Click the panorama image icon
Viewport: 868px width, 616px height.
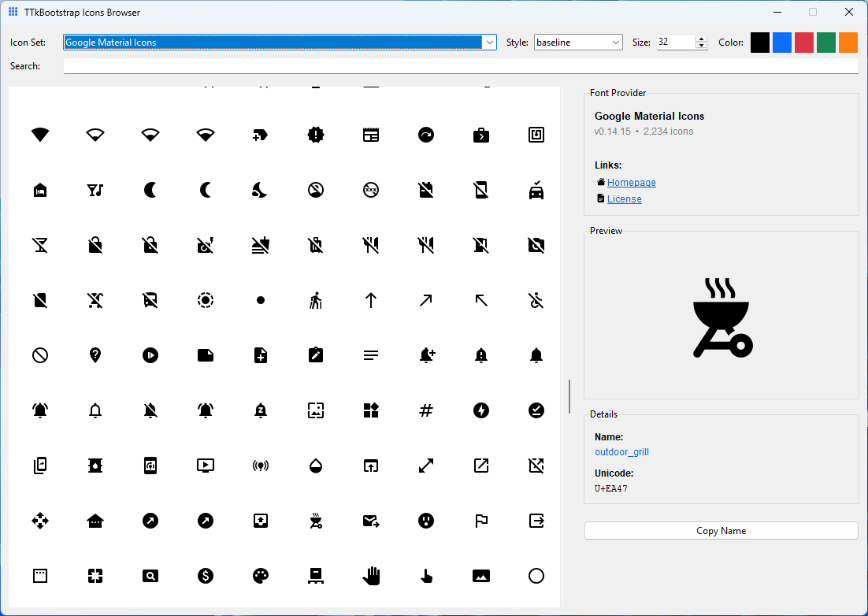pyautogui.click(x=481, y=576)
